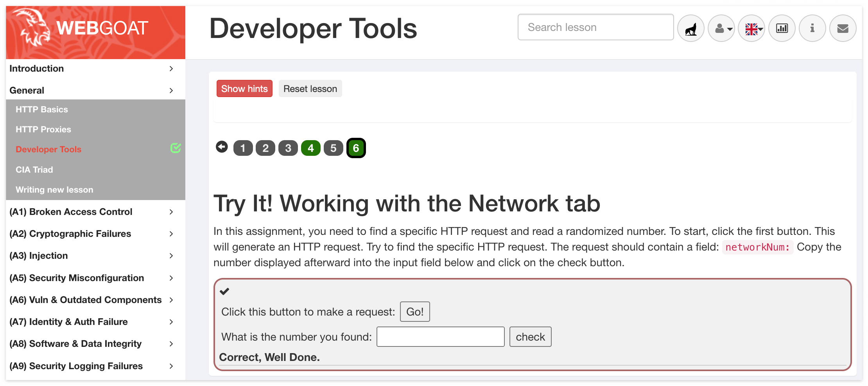868x386 pixels.
Task: Click the networkNum: code text
Action: (x=757, y=247)
